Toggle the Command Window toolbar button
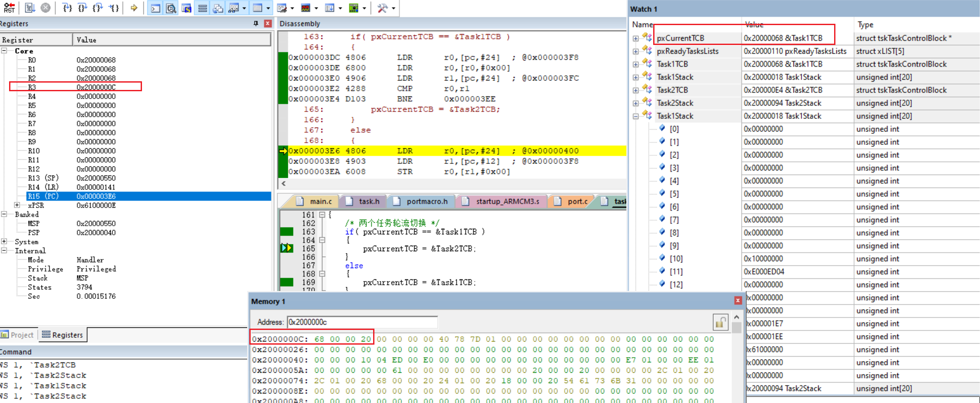980x403 pixels. (x=155, y=8)
